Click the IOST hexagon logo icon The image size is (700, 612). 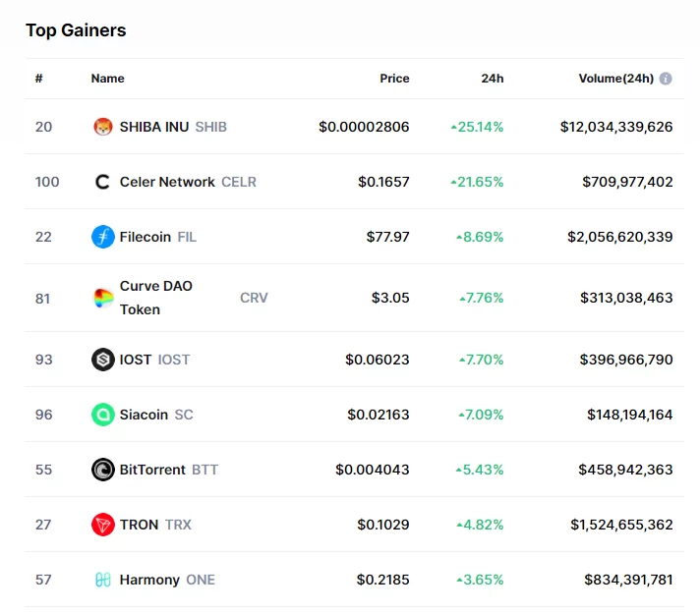pos(103,360)
